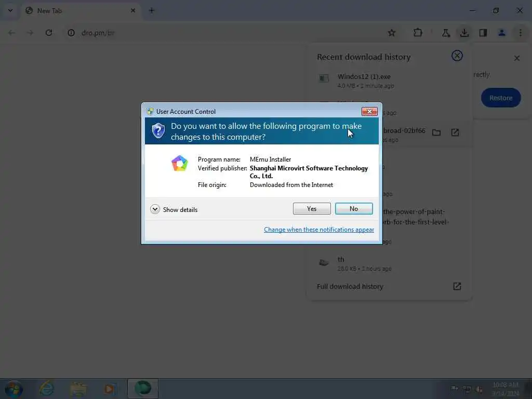Viewport: 532px width, 399px height.
Task: Click the active green app taskbar button
Action: 142,389
